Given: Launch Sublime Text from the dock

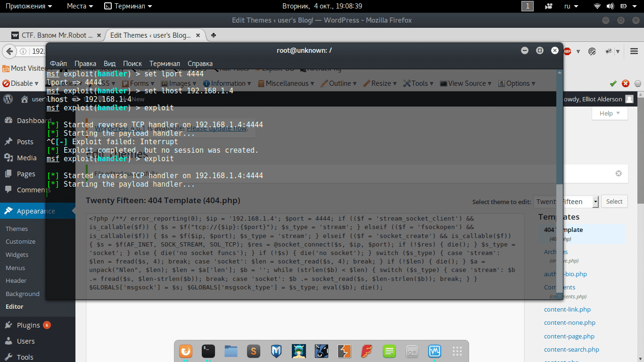Looking at the screenshot, I should coord(254,351).
